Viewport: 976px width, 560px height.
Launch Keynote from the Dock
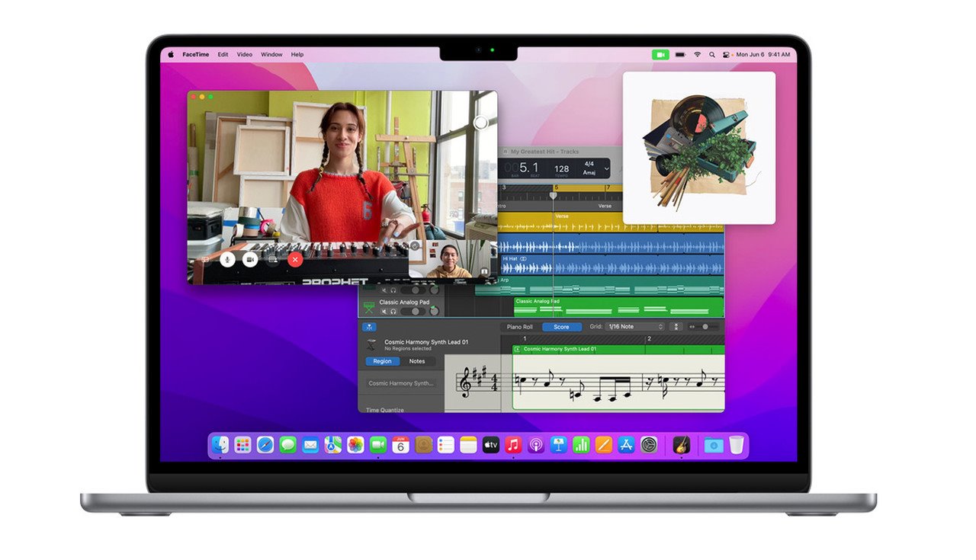558,445
